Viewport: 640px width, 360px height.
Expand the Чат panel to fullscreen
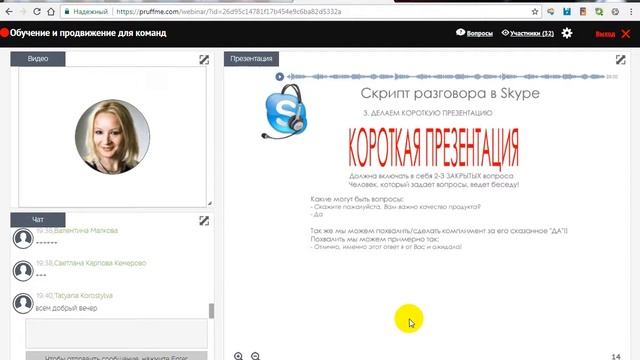(x=204, y=221)
